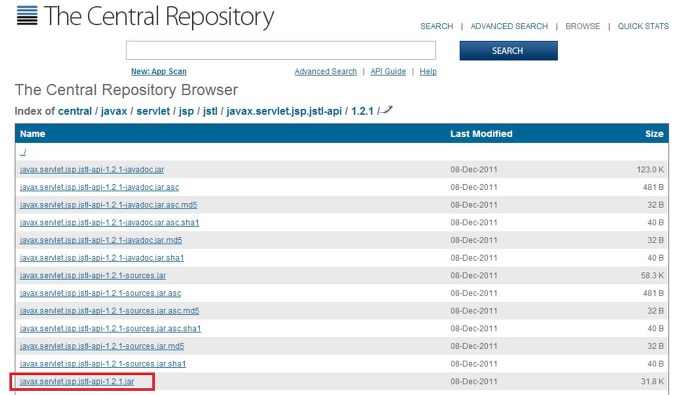Open the sources.jar.md5 file link
Image resolution: width=683 pixels, height=395 pixels.
[x=102, y=346]
